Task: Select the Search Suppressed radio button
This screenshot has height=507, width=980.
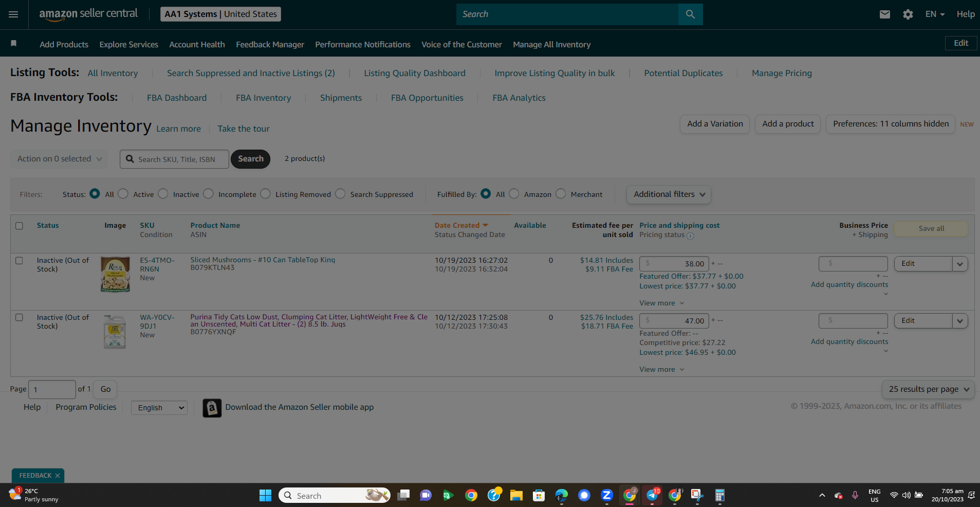Action: click(340, 194)
